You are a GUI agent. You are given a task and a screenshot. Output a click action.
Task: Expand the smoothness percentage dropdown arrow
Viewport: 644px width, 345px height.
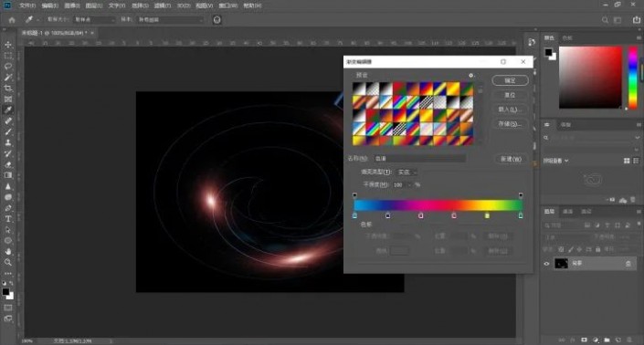410,185
